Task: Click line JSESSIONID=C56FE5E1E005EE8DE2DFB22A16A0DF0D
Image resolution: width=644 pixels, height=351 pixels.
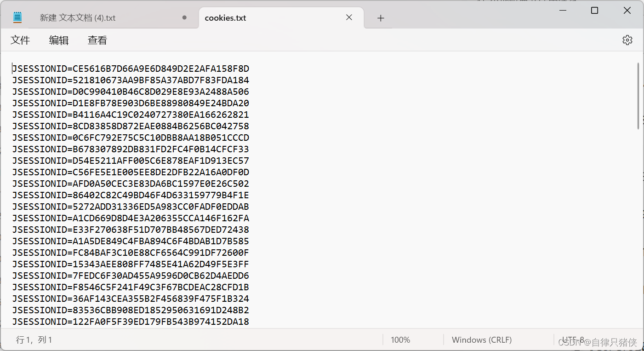Action: point(131,173)
